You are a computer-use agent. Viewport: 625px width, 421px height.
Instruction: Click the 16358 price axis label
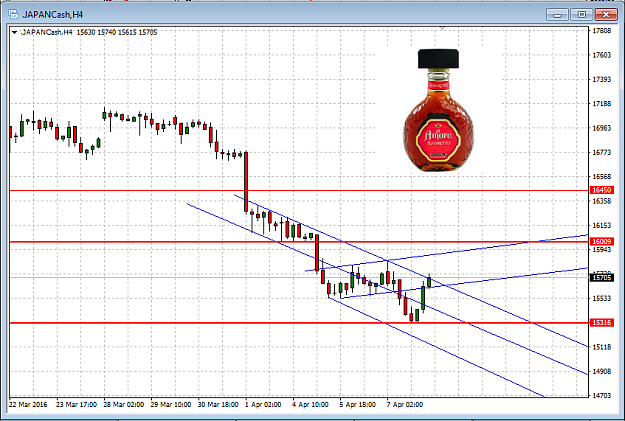coord(601,201)
